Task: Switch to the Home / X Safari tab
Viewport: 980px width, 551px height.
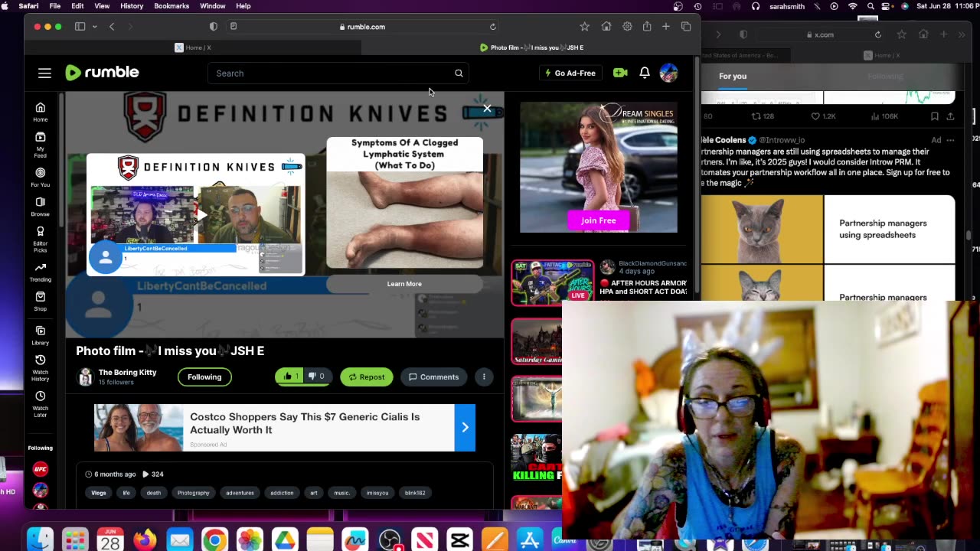Action: tap(193, 47)
